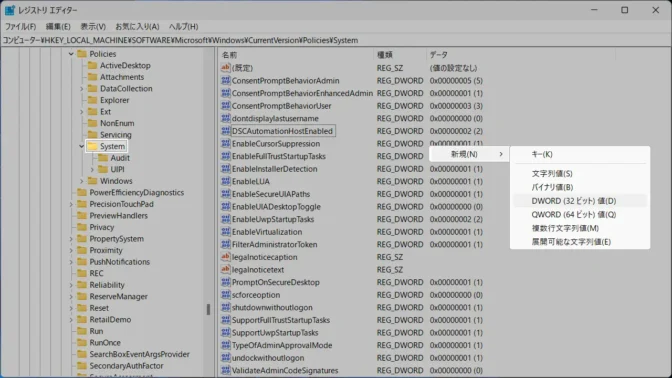The height and width of the screenshot is (378, 672).
Task: Click the folder icon of the System key
Action: (92, 146)
